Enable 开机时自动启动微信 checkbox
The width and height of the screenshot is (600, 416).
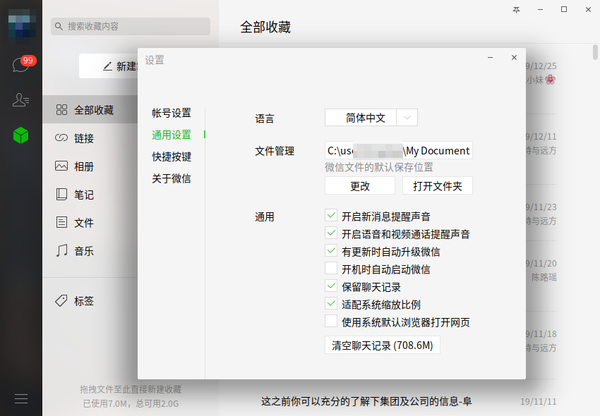[x=331, y=268]
